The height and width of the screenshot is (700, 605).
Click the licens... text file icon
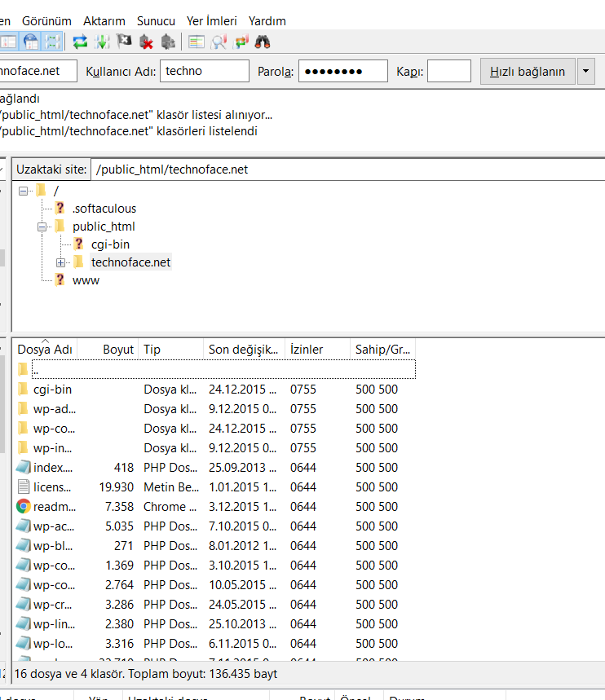tap(23, 487)
